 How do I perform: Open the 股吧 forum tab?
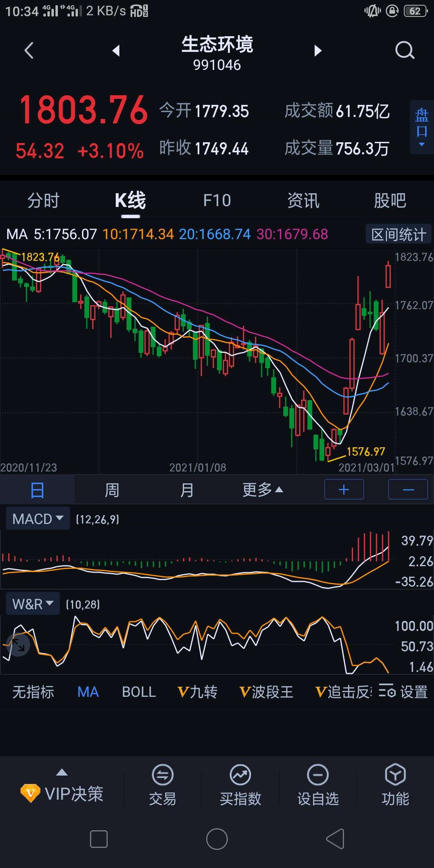pos(390,200)
